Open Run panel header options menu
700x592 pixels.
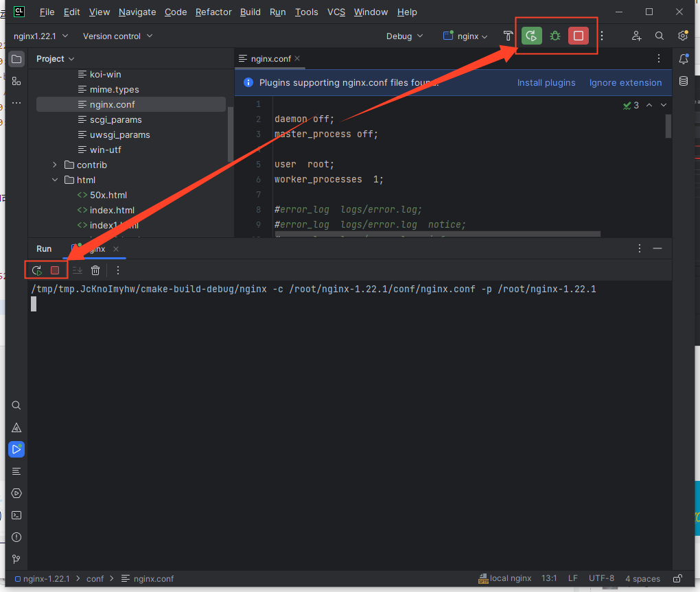click(640, 248)
